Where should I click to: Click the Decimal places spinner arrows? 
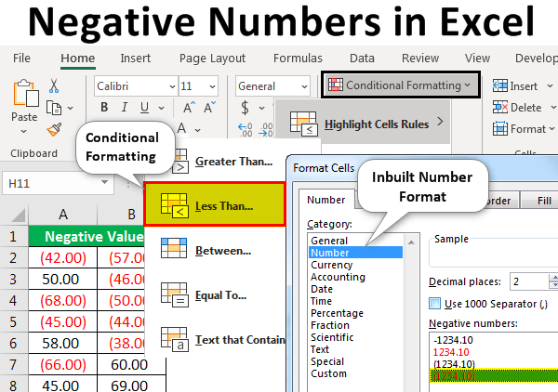click(x=553, y=281)
